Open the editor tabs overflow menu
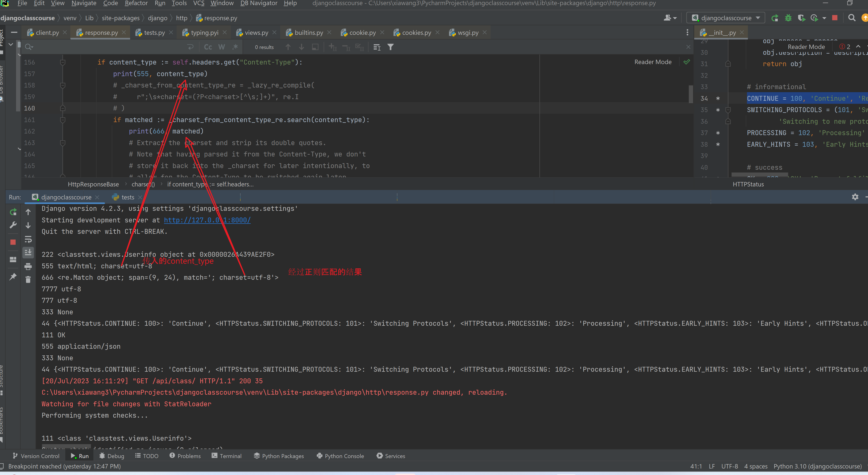This screenshot has width=868, height=475. click(687, 32)
